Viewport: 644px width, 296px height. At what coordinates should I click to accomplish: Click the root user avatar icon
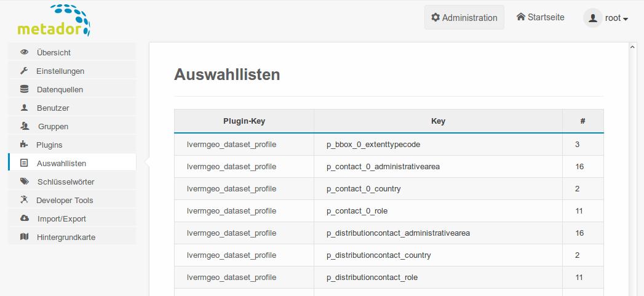tap(593, 18)
